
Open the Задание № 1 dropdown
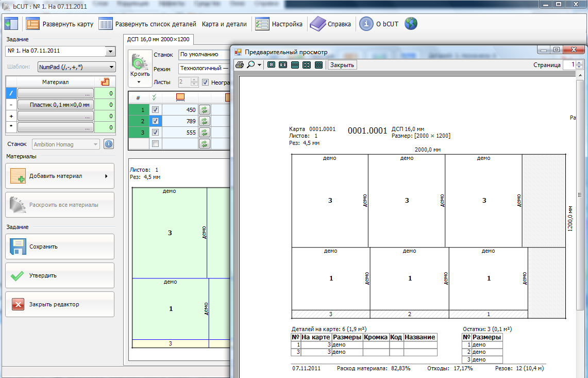110,51
